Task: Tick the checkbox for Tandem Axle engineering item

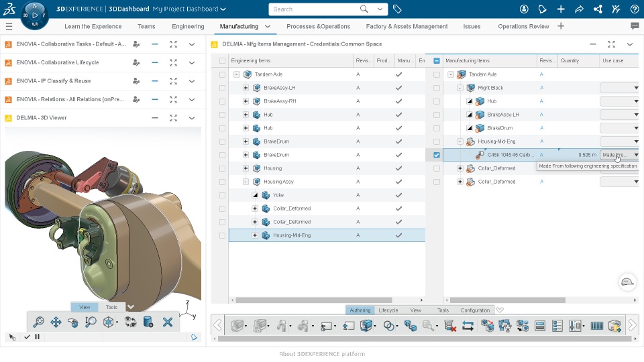Action: [222, 74]
